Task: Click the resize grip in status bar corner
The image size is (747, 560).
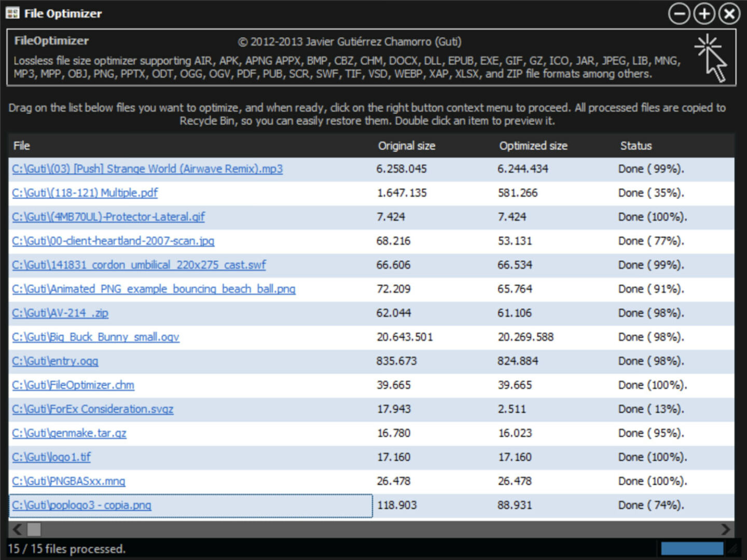Action: (x=733, y=549)
